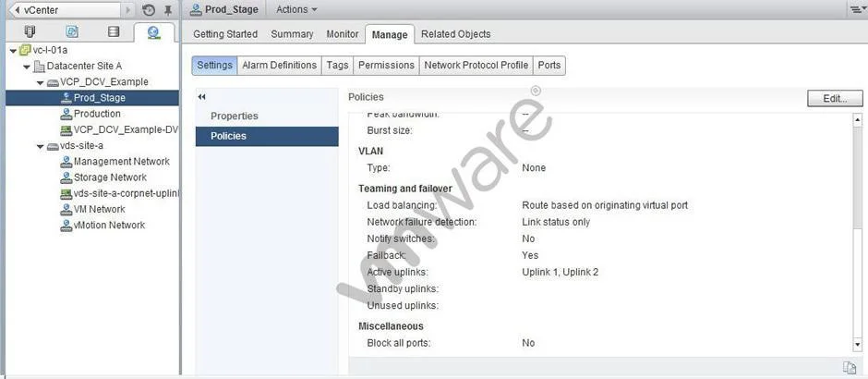Click the Management Network port group icon
Viewport: 868px width, 379px height.
66,162
